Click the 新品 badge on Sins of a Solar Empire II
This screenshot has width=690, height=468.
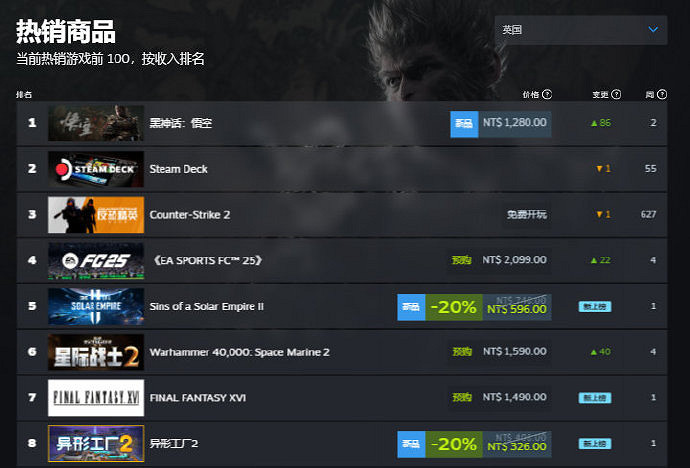pos(411,307)
